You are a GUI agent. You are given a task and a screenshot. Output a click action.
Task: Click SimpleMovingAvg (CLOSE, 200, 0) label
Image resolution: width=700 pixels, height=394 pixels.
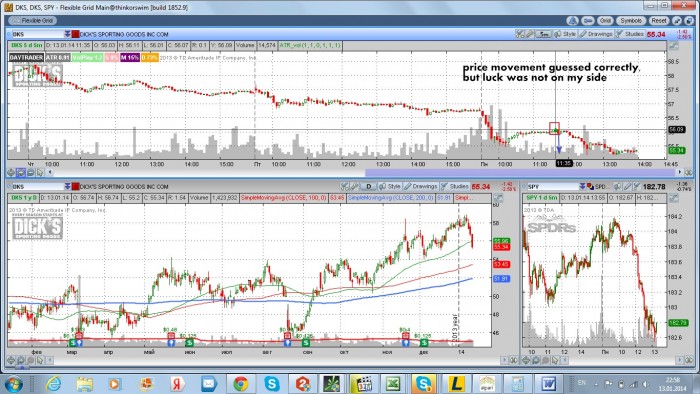pyautogui.click(x=391, y=198)
